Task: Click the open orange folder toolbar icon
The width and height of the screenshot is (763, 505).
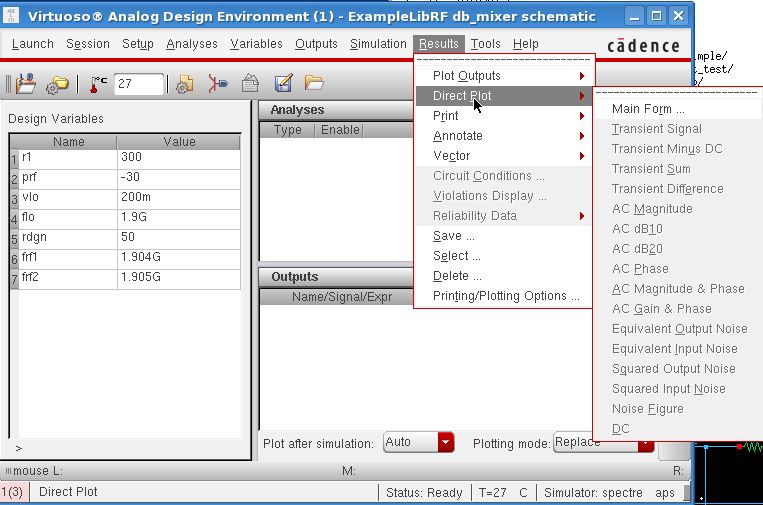Action: [314, 83]
